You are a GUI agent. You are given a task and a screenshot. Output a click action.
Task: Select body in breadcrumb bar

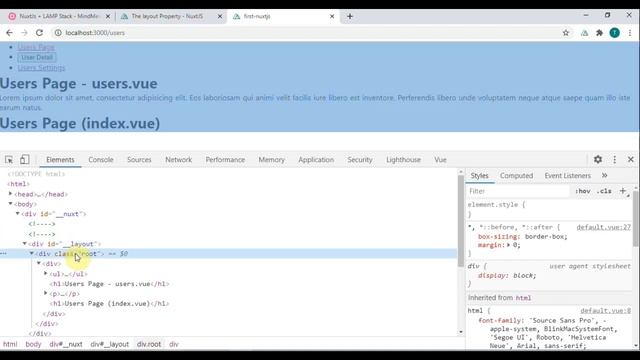click(33, 344)
